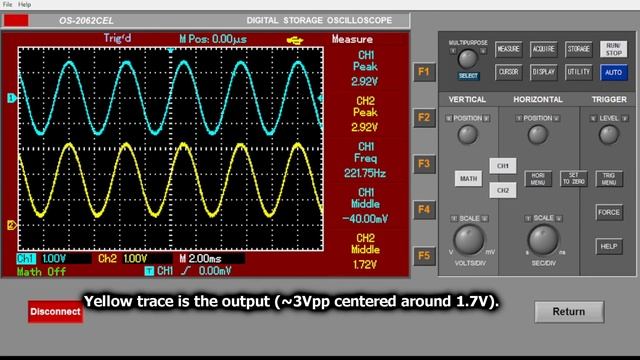
Task: Click the M 2.00ms timebase readout
Action: coord(200,258)
